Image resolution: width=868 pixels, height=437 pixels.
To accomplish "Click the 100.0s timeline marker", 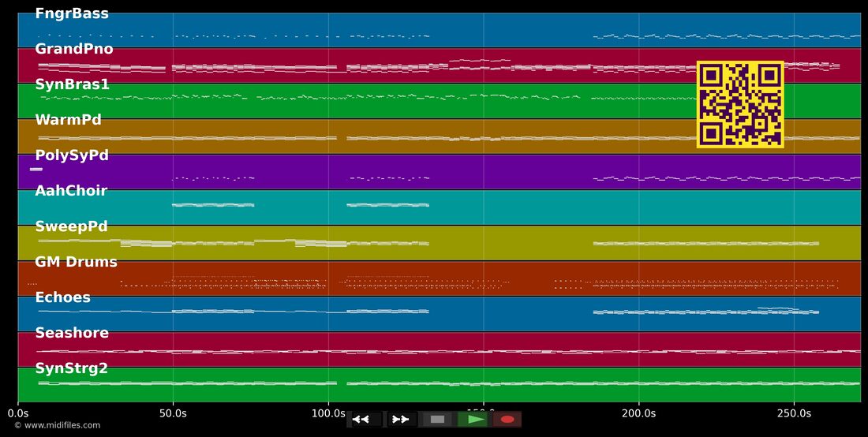I will pyautogui.click(x=328, y=414).
